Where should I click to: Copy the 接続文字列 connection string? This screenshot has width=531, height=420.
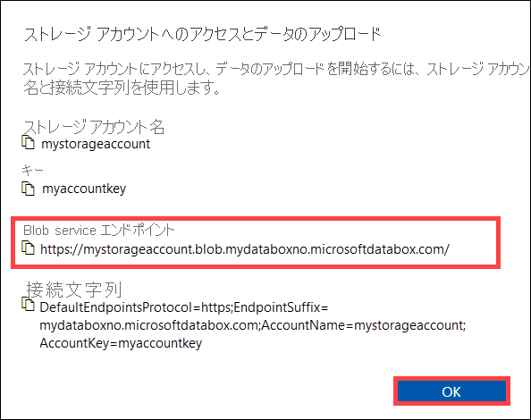(x=28, y=304)
